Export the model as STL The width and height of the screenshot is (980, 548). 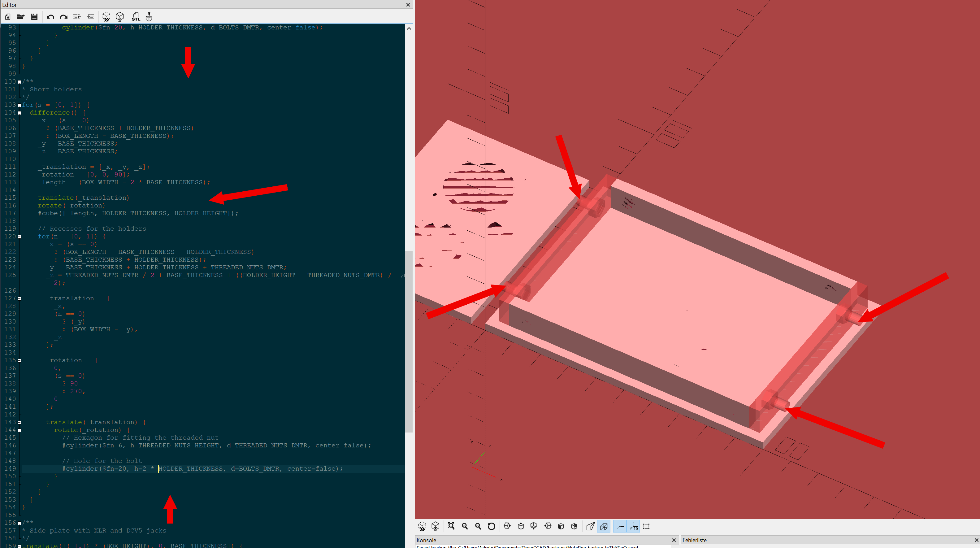[x=136, y=17]
